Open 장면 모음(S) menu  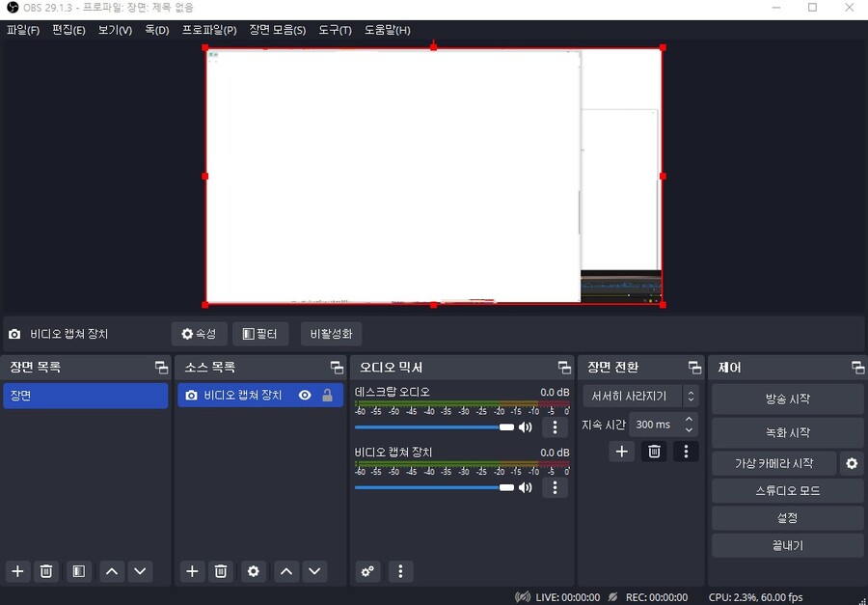tap(278, 30)
